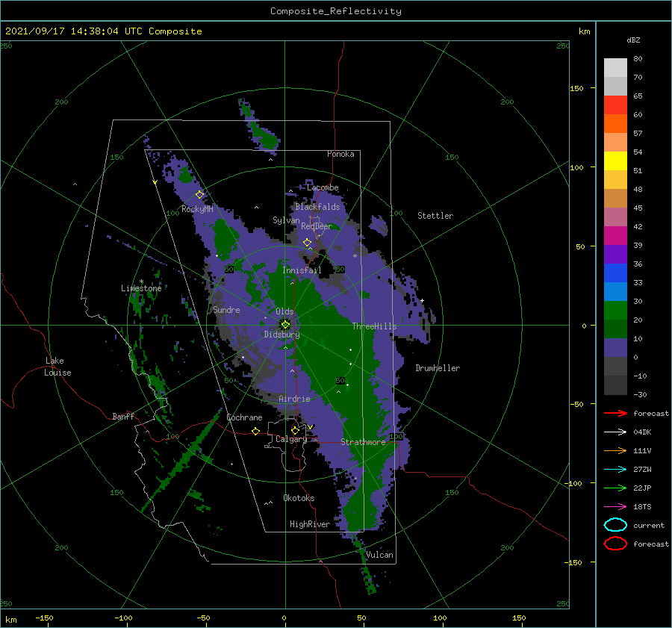Click the Composite_Reflectivity title
The image size is (672, 628).
tap(336, 11)
